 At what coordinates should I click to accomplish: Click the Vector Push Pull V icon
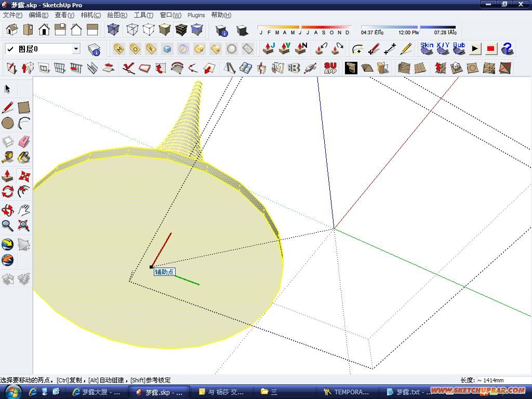[285, 49]
